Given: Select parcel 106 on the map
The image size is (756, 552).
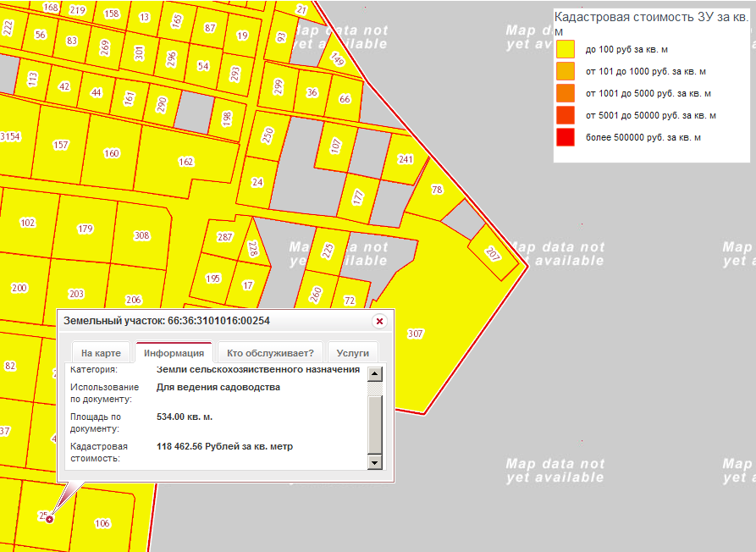Looking at the screenshot, I should pos(102,523).
